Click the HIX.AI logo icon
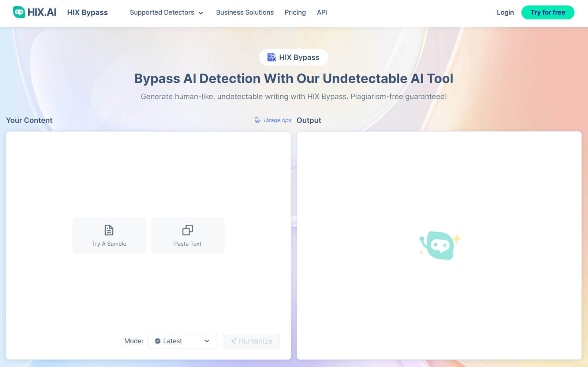Viewport: 588px width, 367px height. click(19, 12)
